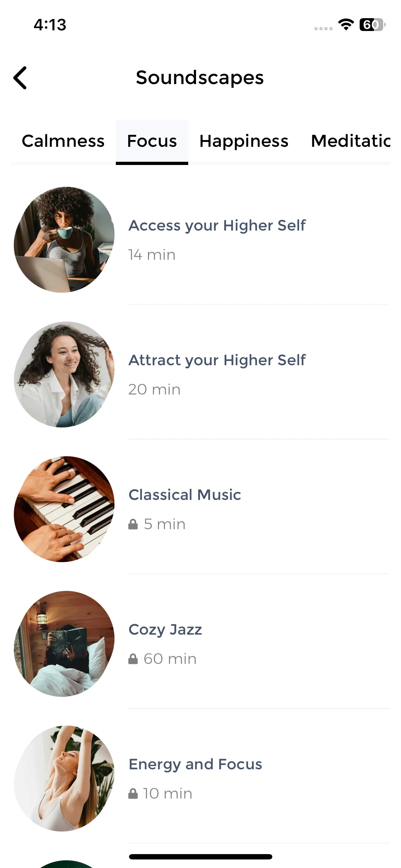Switch to the Meditation tab

tap(350, 141)
